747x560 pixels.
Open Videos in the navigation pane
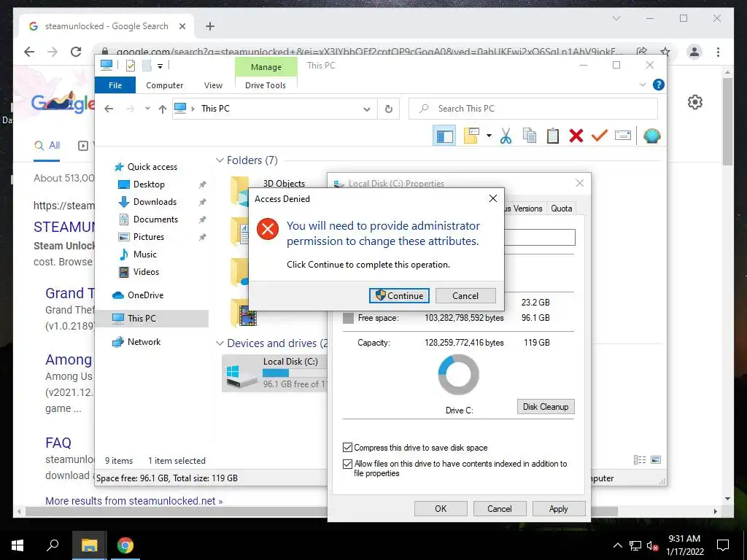point(146,272)
